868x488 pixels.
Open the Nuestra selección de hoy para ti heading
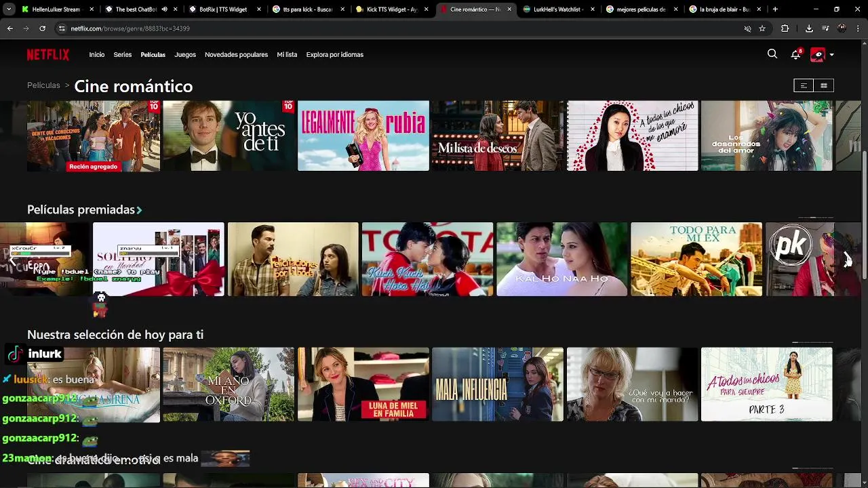coord(115,335)
